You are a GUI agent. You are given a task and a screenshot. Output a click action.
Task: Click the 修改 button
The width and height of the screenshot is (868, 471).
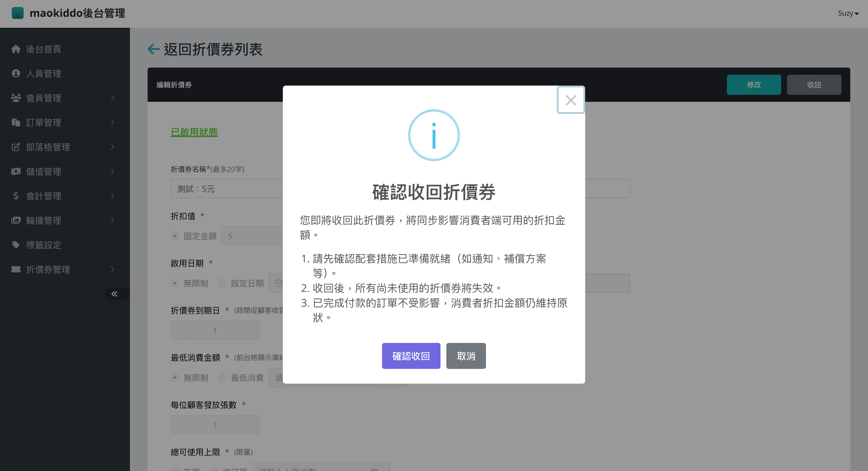(753, 85)
